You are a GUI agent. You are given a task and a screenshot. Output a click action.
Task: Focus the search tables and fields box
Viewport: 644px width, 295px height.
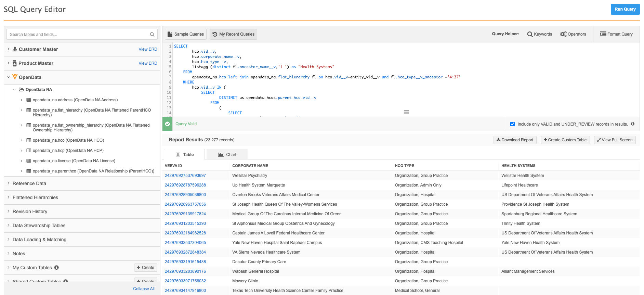click(79, 35)
